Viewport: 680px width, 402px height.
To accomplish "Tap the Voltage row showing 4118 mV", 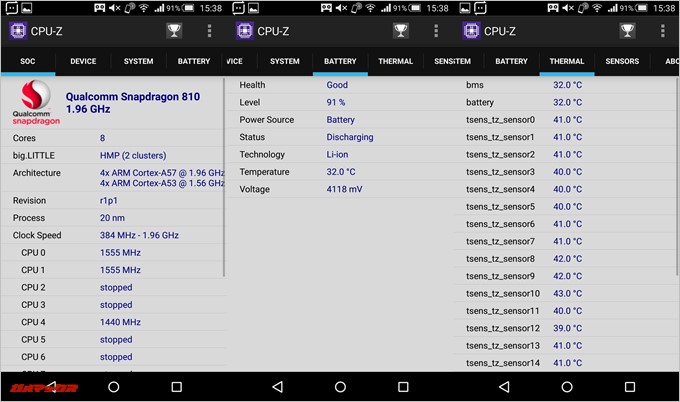I will [x=339, y=189].
